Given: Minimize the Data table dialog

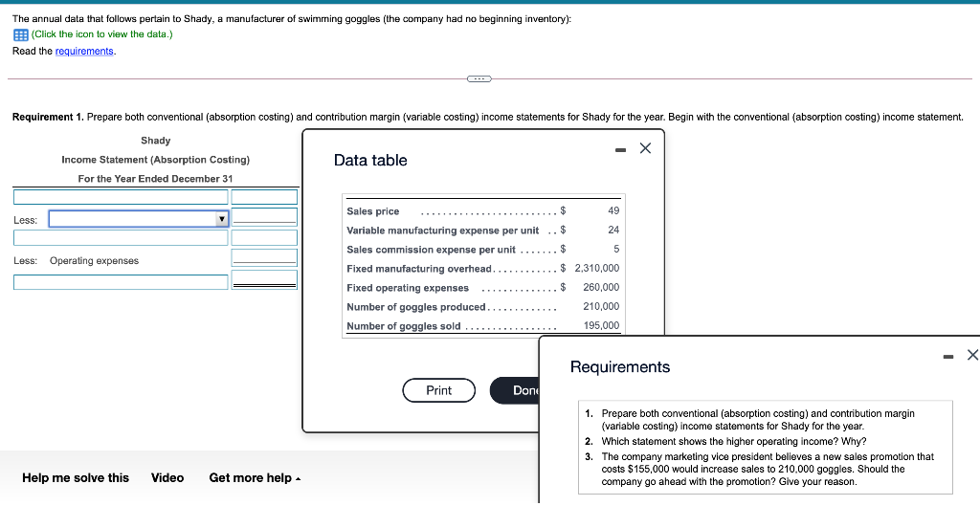Looking at the screenshot, I should [x=620, y=150].
